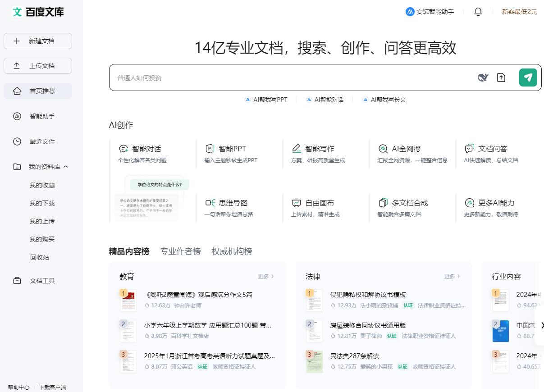The height and width of the screenshot is (392, 544).
Task: Open 房屋装修合同协议书通用版 title
Action: pyautogui.click(x=368, y=325)
